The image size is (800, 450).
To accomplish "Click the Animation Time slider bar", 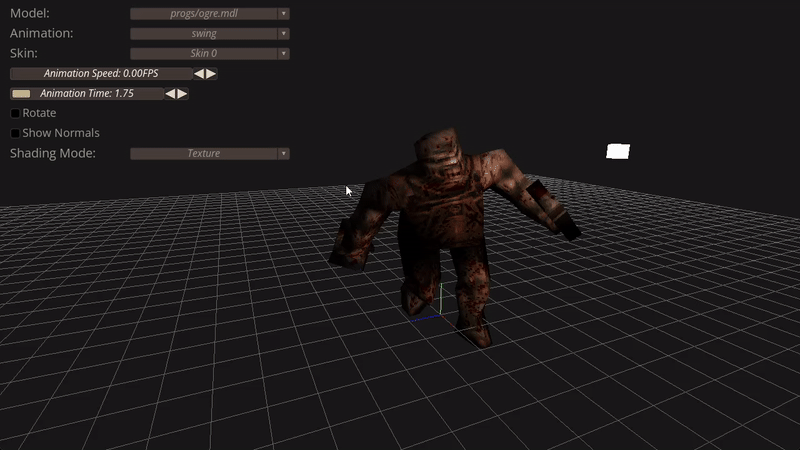I will (x=87, y=93).
